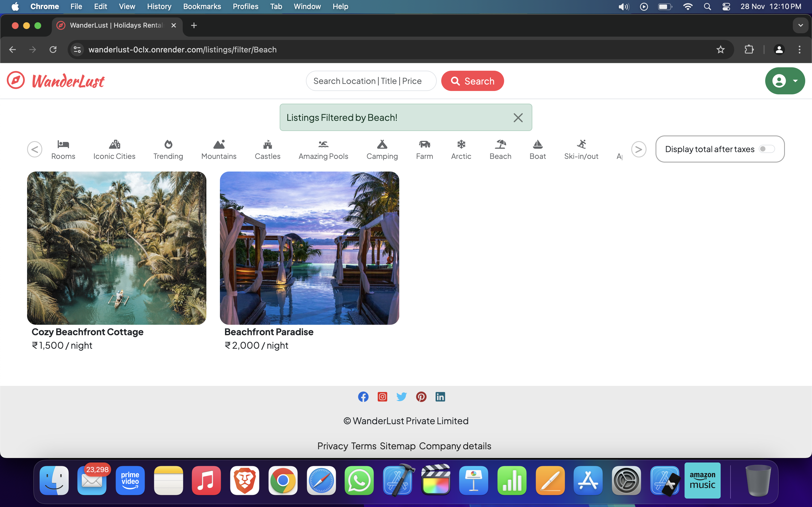Open the Instagram footer icon

coord(382,397)
